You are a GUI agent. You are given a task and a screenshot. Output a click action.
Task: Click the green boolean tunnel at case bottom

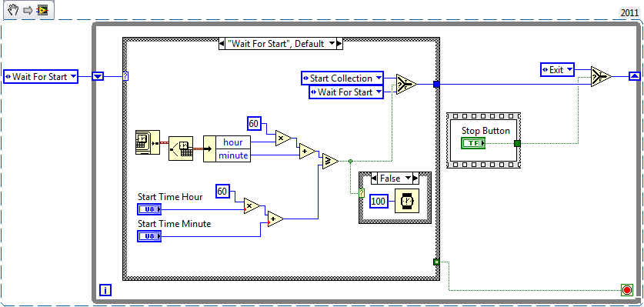click(x=436, y=262)
